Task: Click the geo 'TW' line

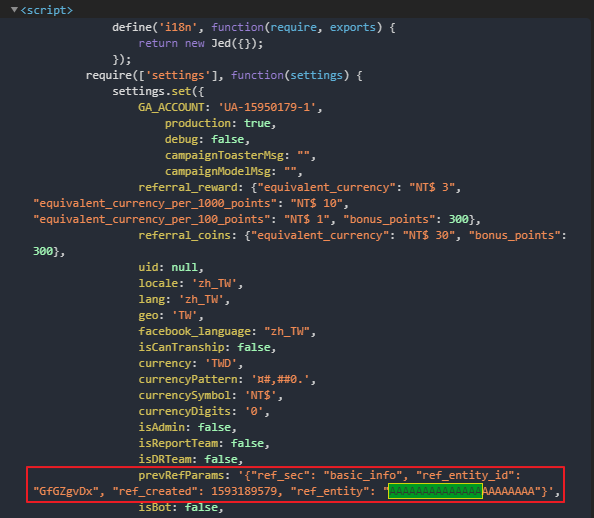Action: coord(171,315)
